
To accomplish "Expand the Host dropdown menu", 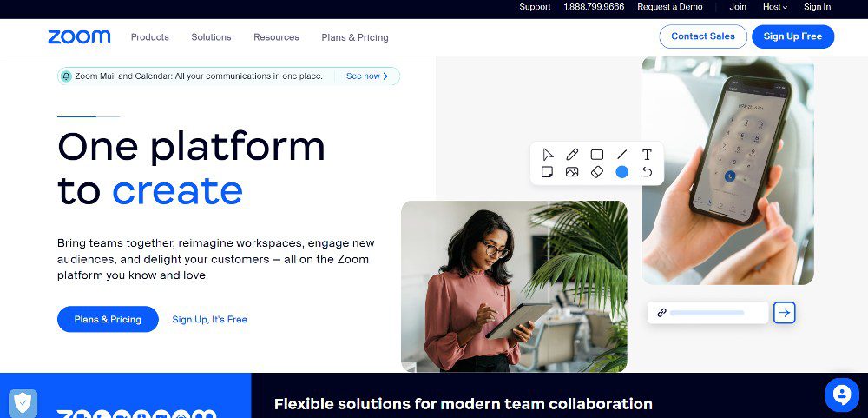I will coord(774,7).
